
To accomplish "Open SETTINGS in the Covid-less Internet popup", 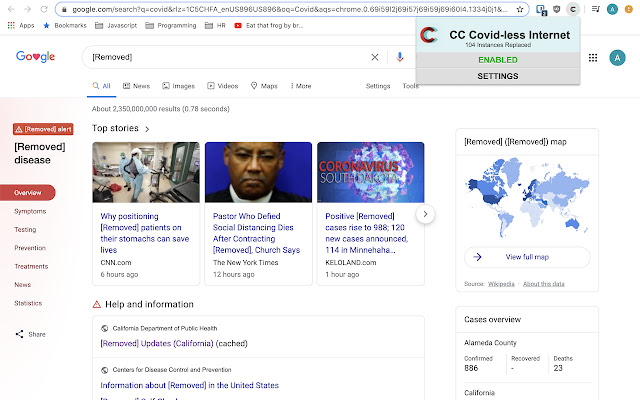I will tap(498, 76).
